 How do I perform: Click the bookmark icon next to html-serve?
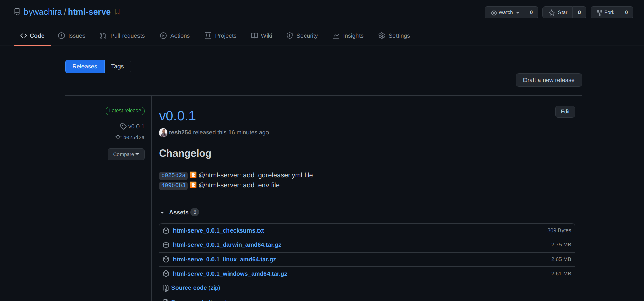coord(117,12)
